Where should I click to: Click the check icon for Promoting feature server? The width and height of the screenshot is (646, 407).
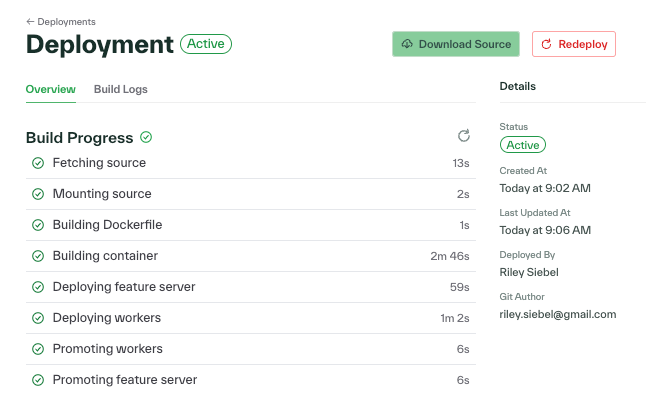[38, 380]
